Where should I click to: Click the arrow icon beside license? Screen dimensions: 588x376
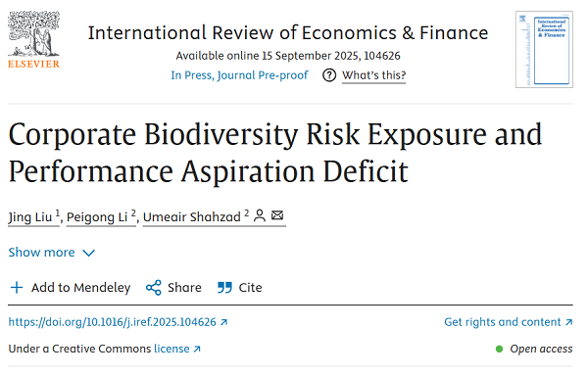[x=197, y=349]
